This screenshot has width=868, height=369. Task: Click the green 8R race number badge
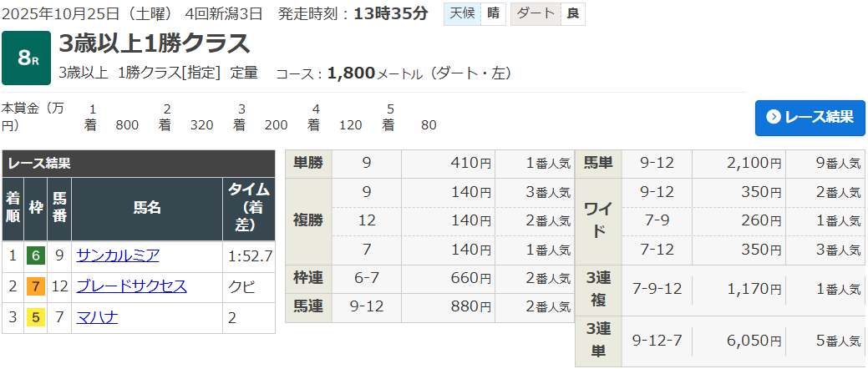[26, 58]
